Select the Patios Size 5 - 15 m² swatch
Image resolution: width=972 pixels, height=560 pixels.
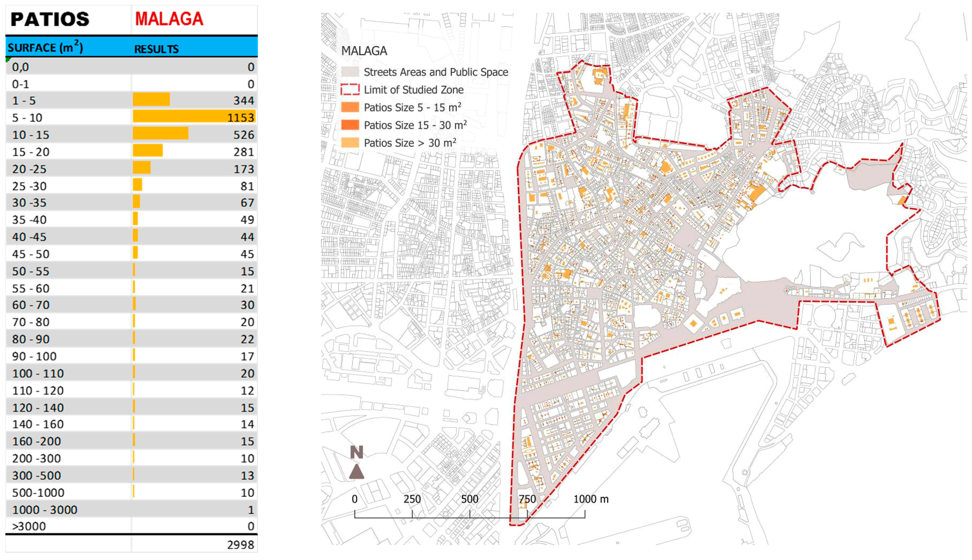pyautogui.click(x=350, y=107)
